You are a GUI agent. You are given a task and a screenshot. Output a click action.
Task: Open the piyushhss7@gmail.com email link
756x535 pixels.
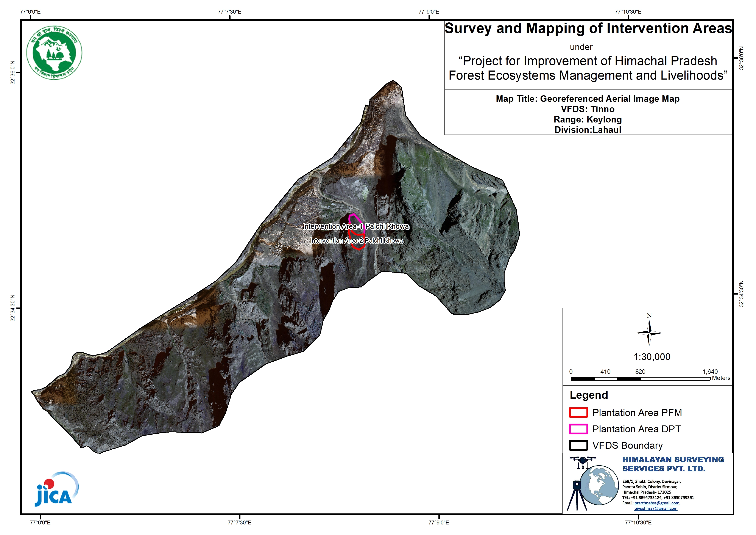click(x=656, y=508)
